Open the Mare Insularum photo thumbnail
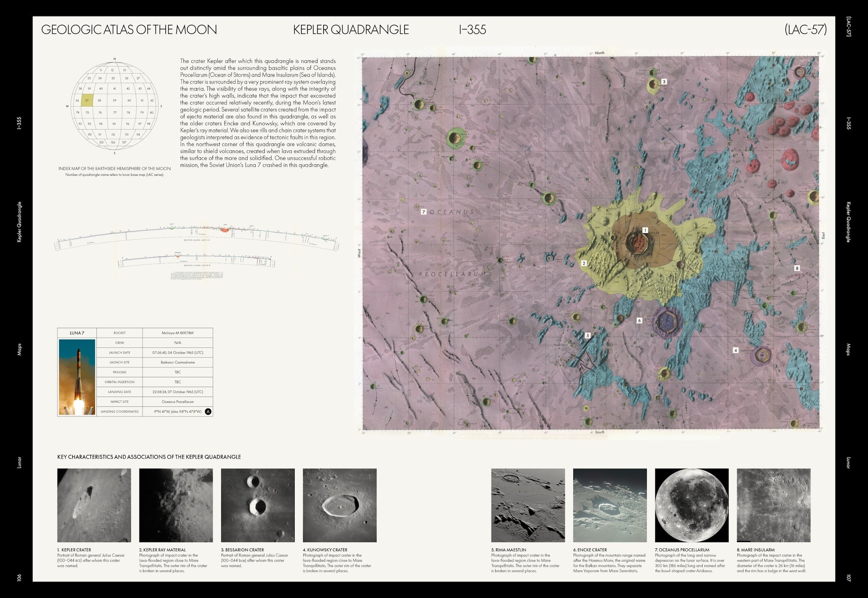 click(x=774, y=505)
